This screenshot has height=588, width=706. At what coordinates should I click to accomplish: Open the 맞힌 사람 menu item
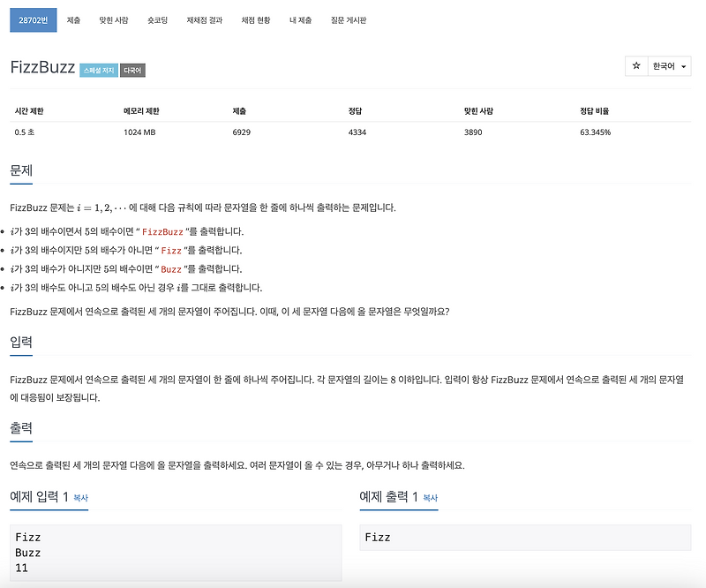click(x=114, y=19)
